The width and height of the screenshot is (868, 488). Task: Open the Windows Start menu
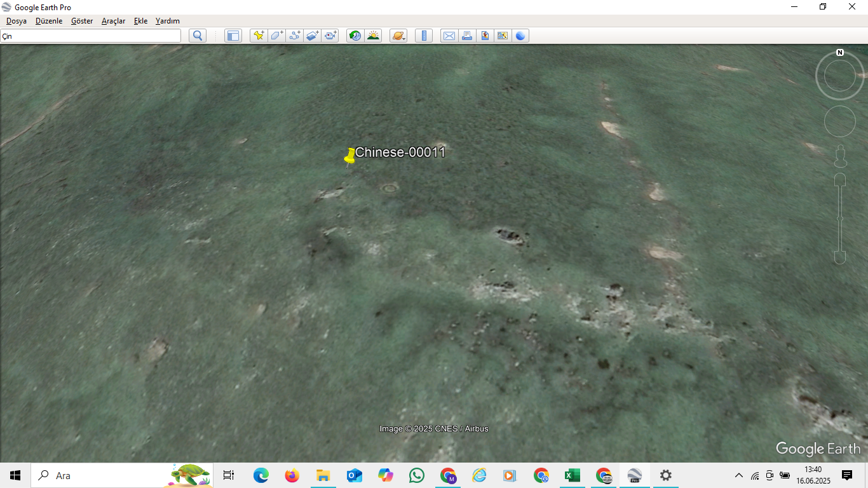15,475
